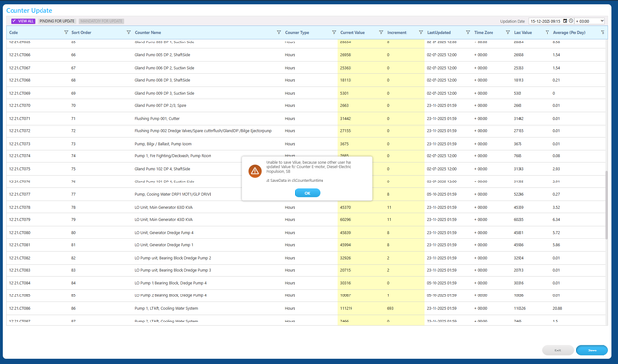Image resolution: width=618 pixels, height=364 pixels.
Task: Select the Flushing Pump 002 Dredge Valves counter name
Action: coord(204,131)
